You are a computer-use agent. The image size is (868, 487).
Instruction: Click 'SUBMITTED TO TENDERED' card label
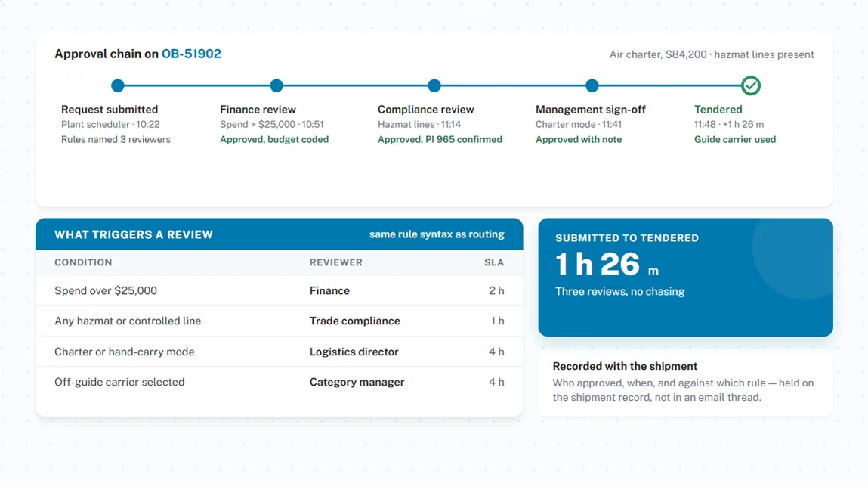(627, 237)
